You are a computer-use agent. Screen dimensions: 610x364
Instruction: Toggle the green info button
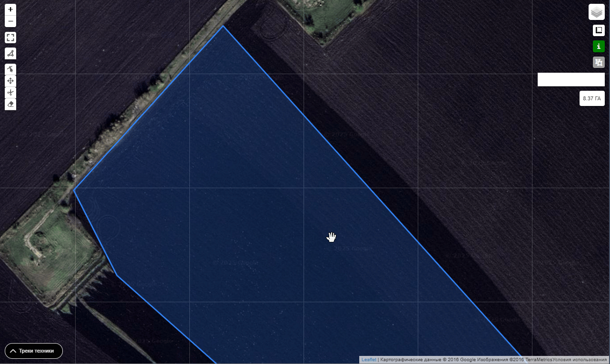coord(599,46)
